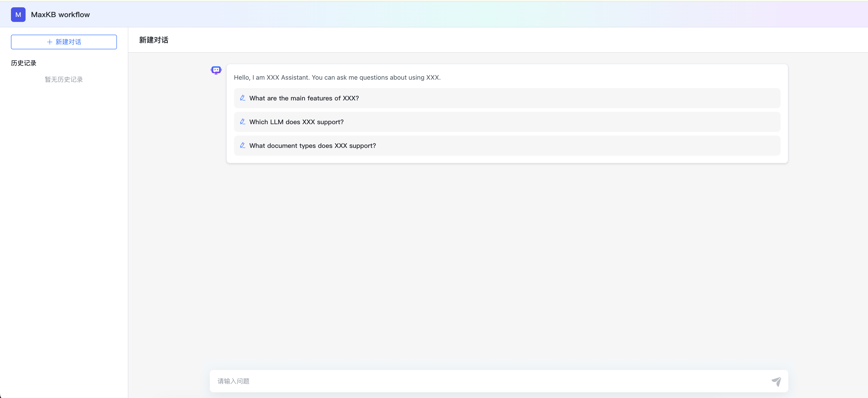The height and width of the screenshot is (398, 868).
Task: Pick "What document types does XXX support?"
Action: (312, 146)
